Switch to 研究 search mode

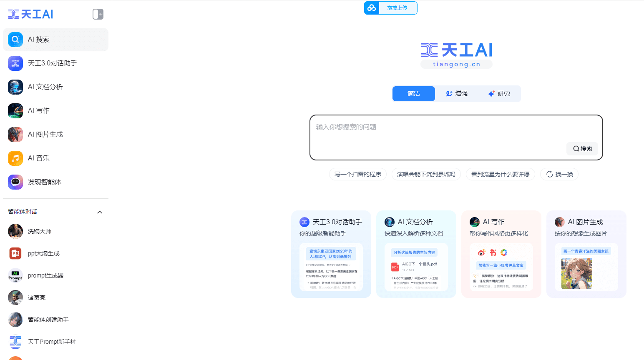click(499, 94)
